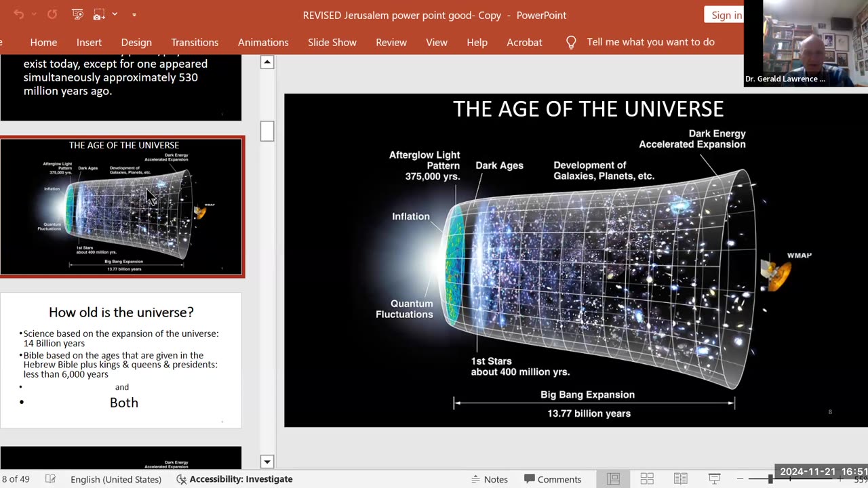Switch to Reading View icon
The image size is (868, 488).
point(680,479)
